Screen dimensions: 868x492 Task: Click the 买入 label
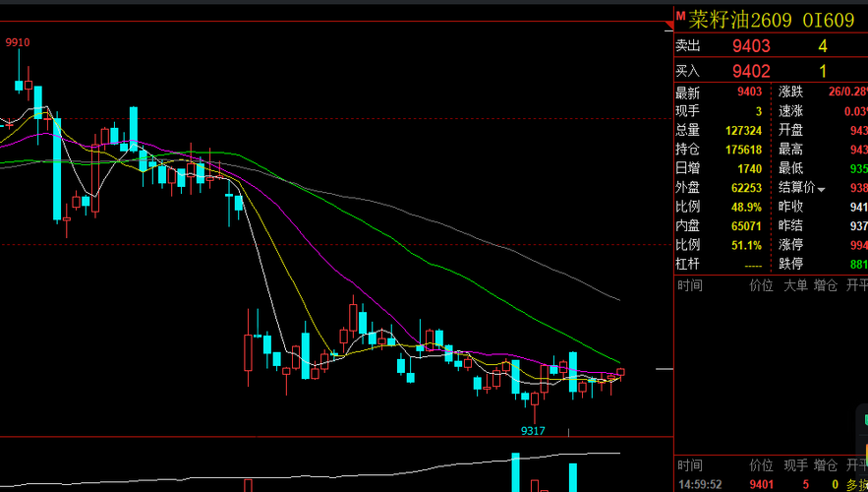(x=687, y=71)
